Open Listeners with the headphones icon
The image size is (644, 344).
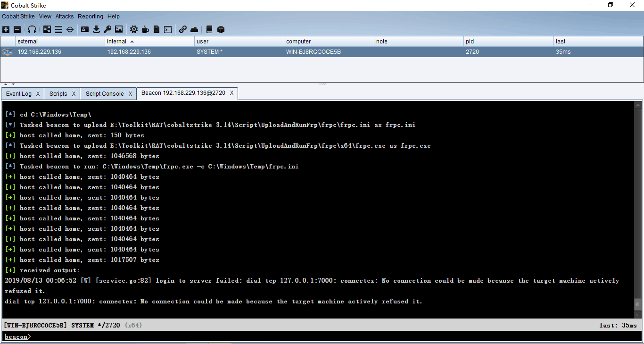(32, 29)
